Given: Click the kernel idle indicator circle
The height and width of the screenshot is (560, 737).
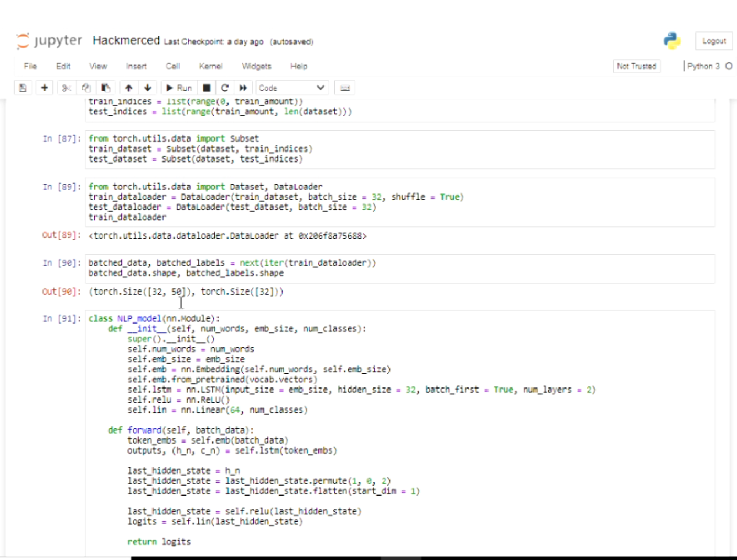Looking at the screenshot, I should [729, 66].
